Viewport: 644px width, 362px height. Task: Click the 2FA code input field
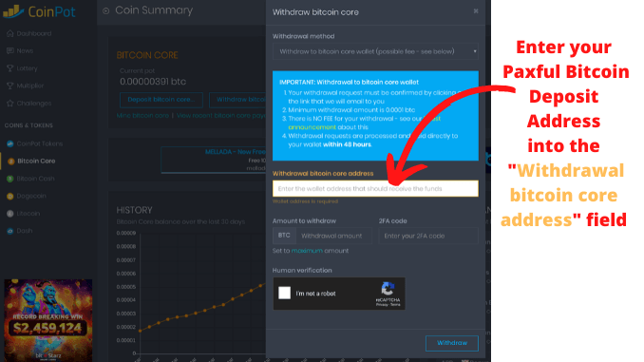click(x=428, y=236)
